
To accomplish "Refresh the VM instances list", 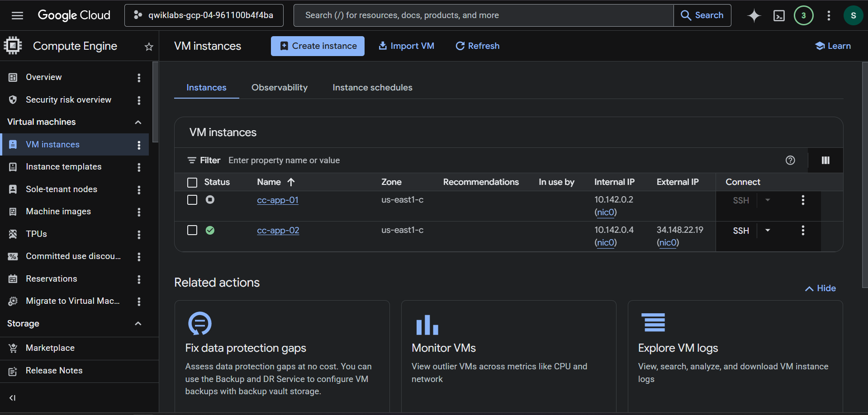I will [x=477, y=46].
